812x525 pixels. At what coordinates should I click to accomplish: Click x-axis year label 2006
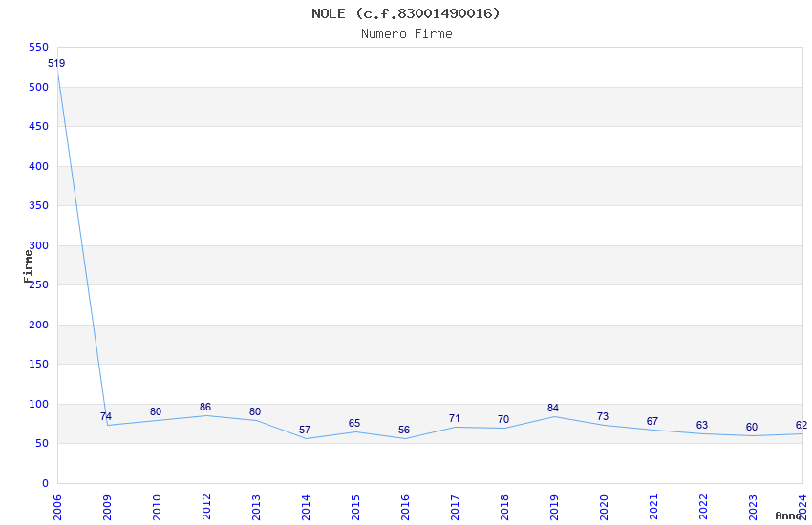pyautogui.click(x=57, y=508)
